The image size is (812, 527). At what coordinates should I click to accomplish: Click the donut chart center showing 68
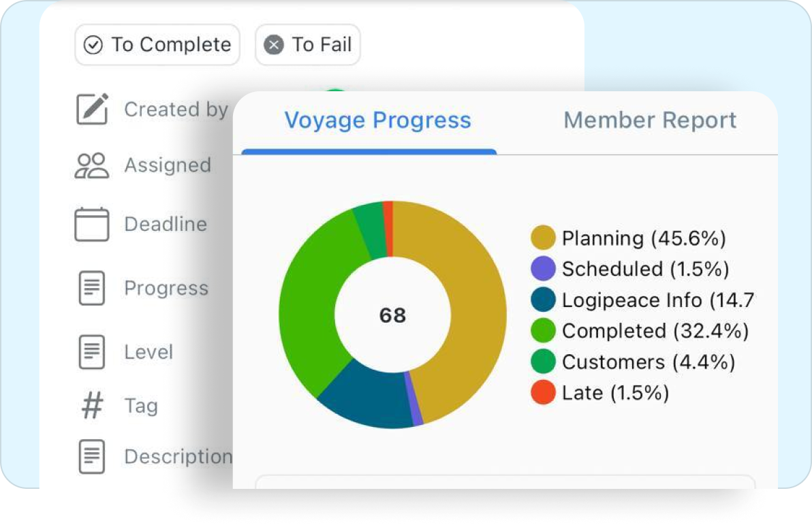(x=392, y=315)
